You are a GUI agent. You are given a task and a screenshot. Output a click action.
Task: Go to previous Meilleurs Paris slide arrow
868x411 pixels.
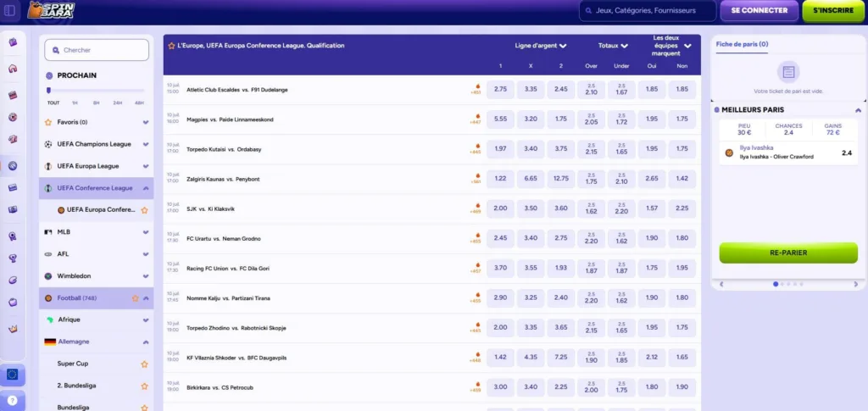[721, 285]
